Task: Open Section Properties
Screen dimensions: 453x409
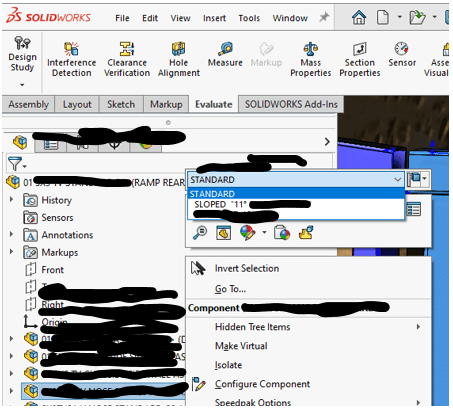Action: tap(360, 59)
